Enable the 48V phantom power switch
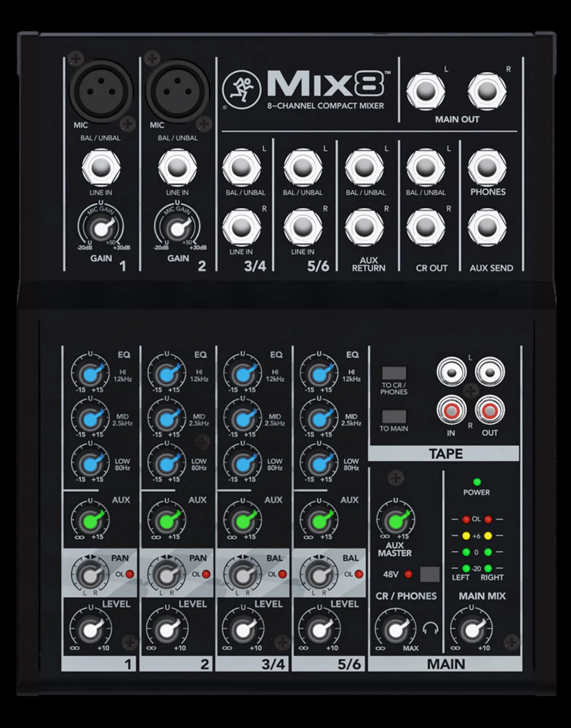 coord(430,574)
